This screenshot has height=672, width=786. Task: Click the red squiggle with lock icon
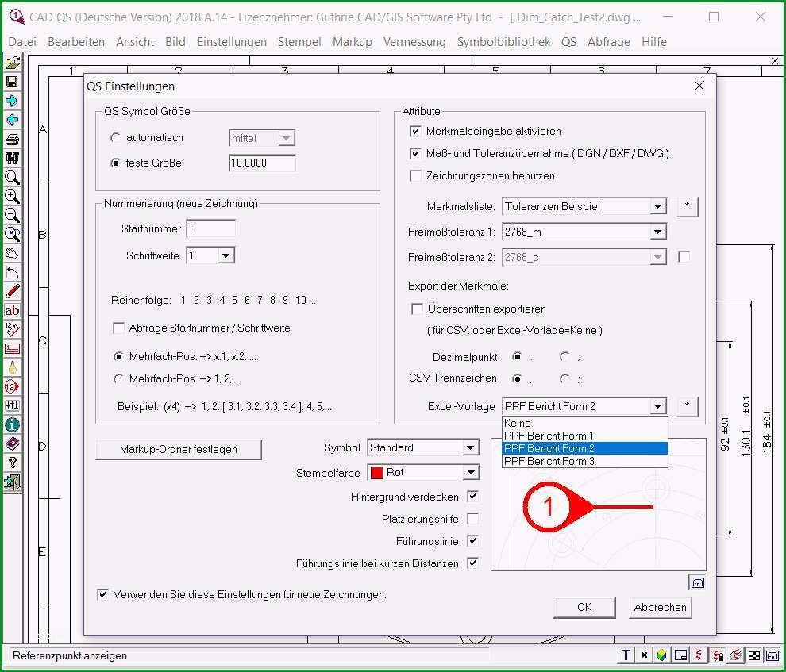(x=718, y=655)
